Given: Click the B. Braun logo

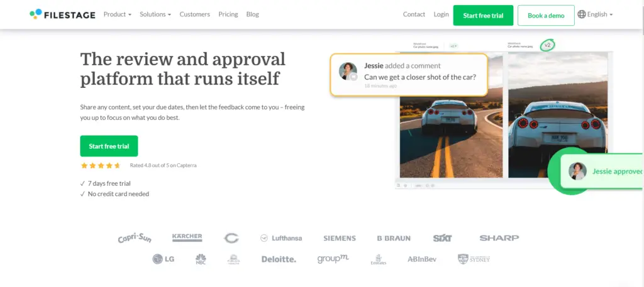Looking at the screenshot, I should (x=394, y=238).
